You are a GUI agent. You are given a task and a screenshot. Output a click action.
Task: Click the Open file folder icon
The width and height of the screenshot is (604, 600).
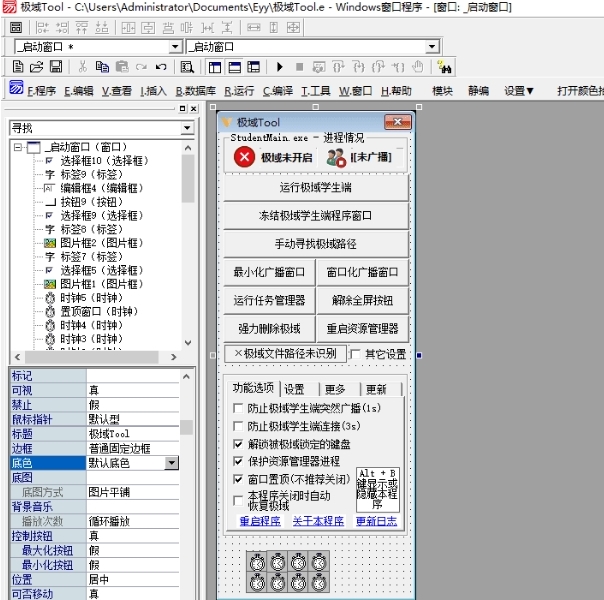(x=37, y=67)
